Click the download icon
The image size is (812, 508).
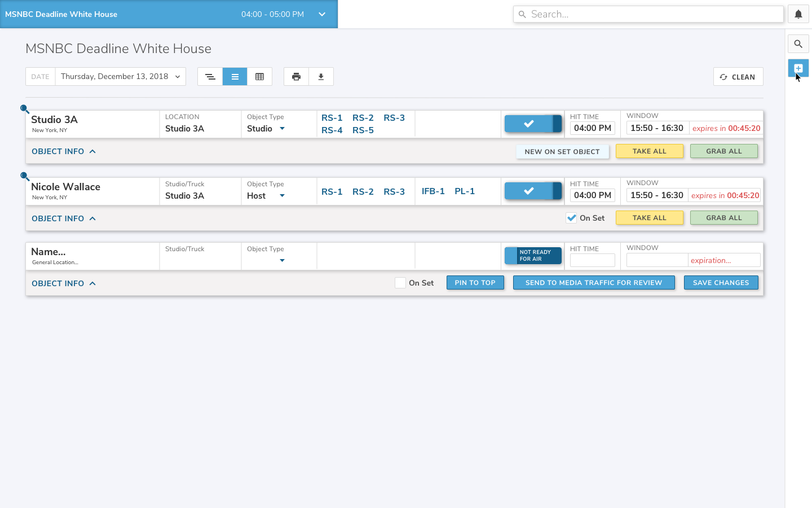tap(321, 77)
